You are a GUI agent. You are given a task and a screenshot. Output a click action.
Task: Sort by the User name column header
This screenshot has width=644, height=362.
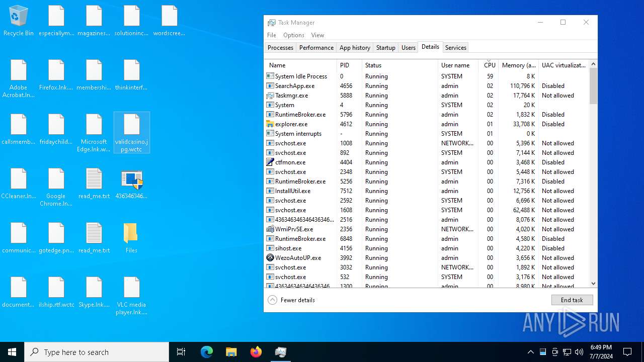458,65
